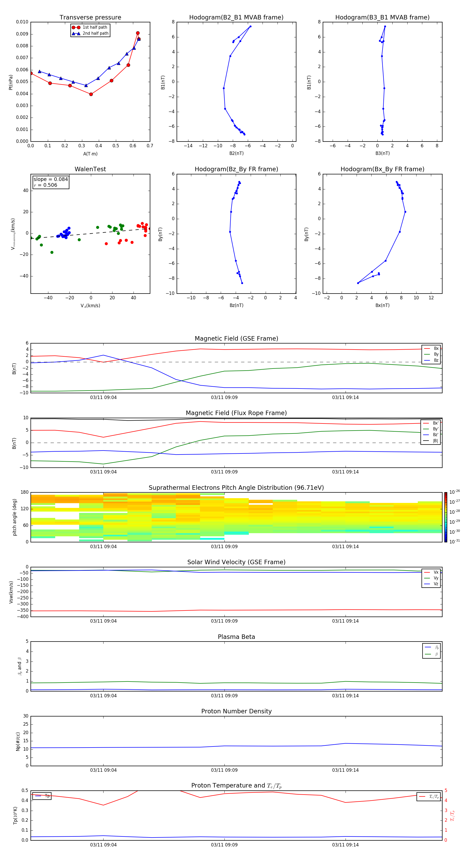Screen dimensions: 473x868
Task: Click the 'V_A(km/s)' x-axis label of WalenTest
Action: click(90, 306)
